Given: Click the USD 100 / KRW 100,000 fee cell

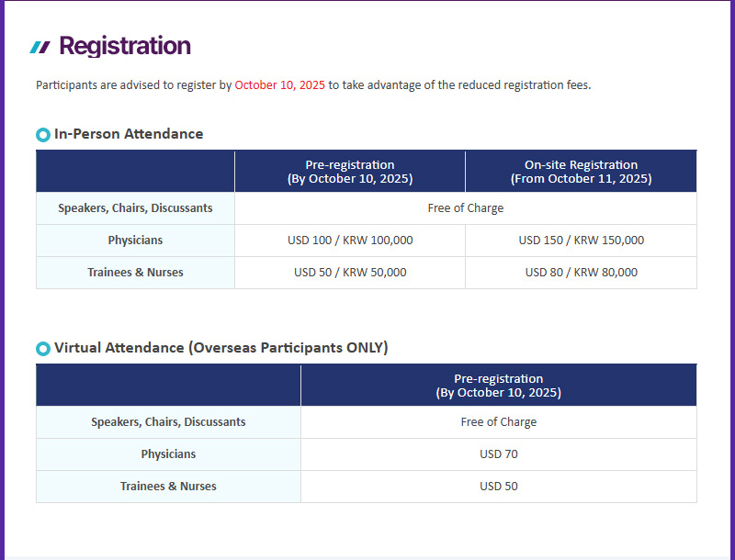Looking at the screenshot, I should [x=350, y=241].
